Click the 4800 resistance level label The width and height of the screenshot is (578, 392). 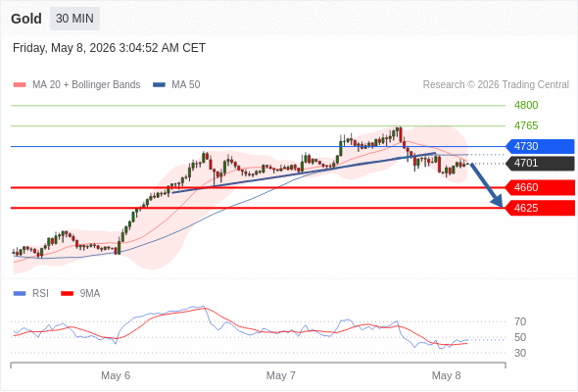point(526,106)
